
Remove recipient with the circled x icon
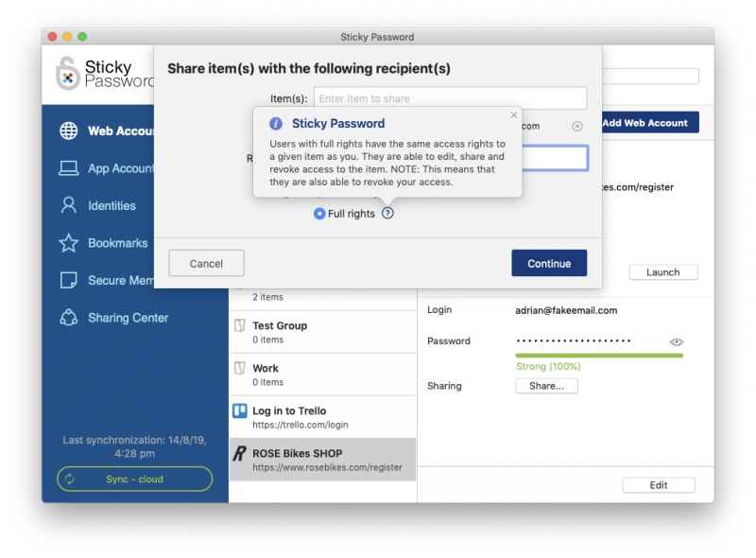tap(577, 126)
